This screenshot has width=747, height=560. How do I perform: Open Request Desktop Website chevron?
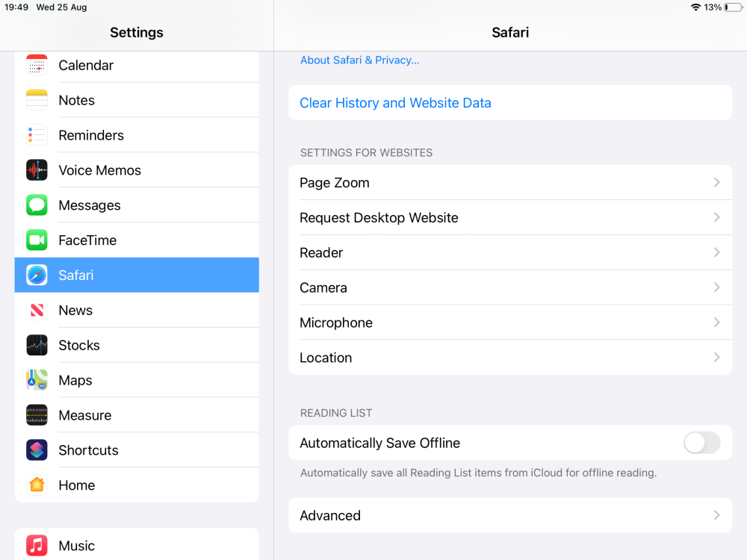(716, 217)
